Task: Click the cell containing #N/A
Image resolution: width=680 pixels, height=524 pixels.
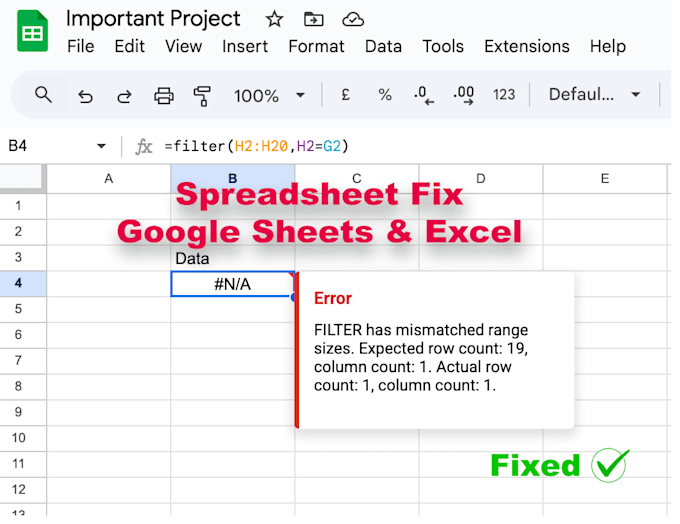Action: click(x=232, y=284)
